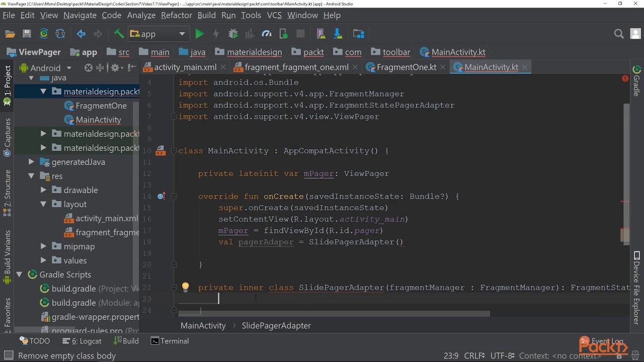
Task: Apply changes with the lightning icon
Action: coord(216,34)
